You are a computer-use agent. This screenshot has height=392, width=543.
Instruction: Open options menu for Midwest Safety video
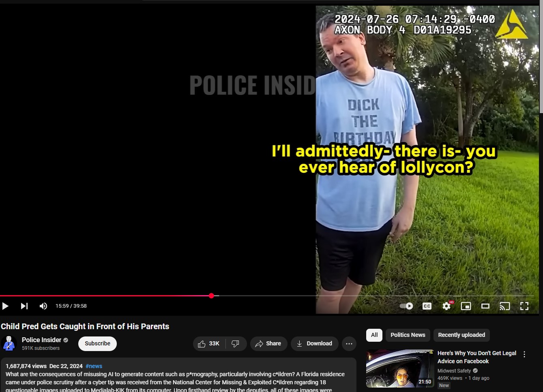(524, 354)
